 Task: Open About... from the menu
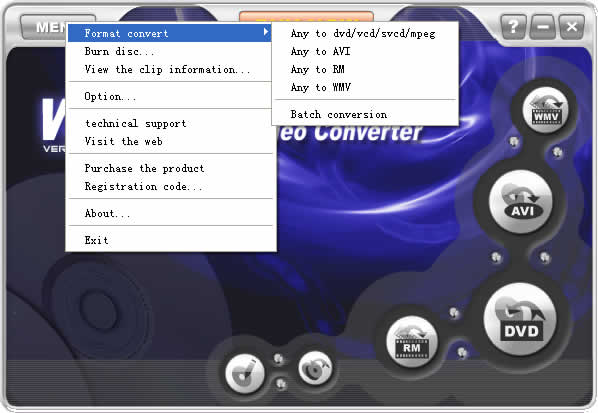(169, 214)
